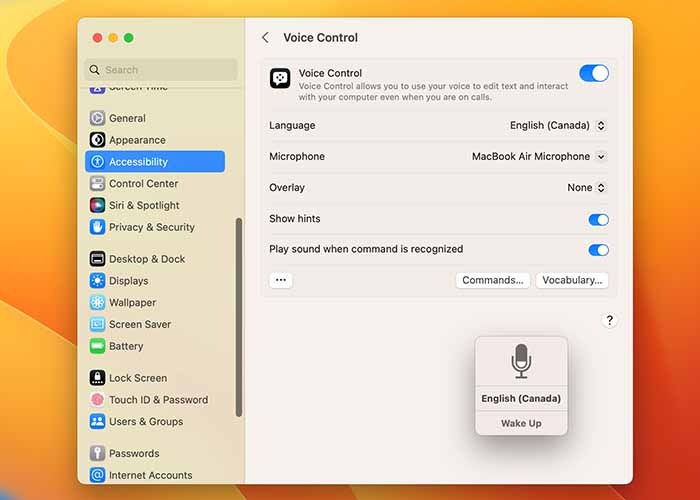This screenshot has height=500, width=700.
Task: Click the Internet Accounts @ icon
Action: click(97, 475)
